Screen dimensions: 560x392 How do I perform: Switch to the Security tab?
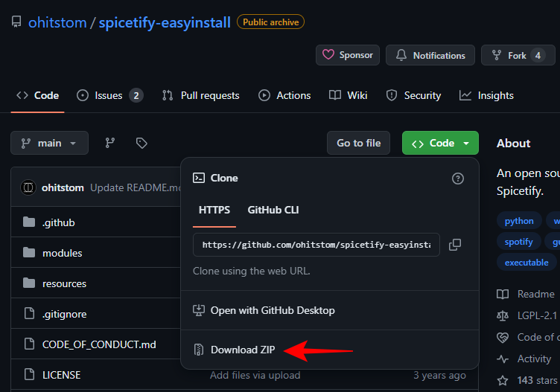coord(413,96)
